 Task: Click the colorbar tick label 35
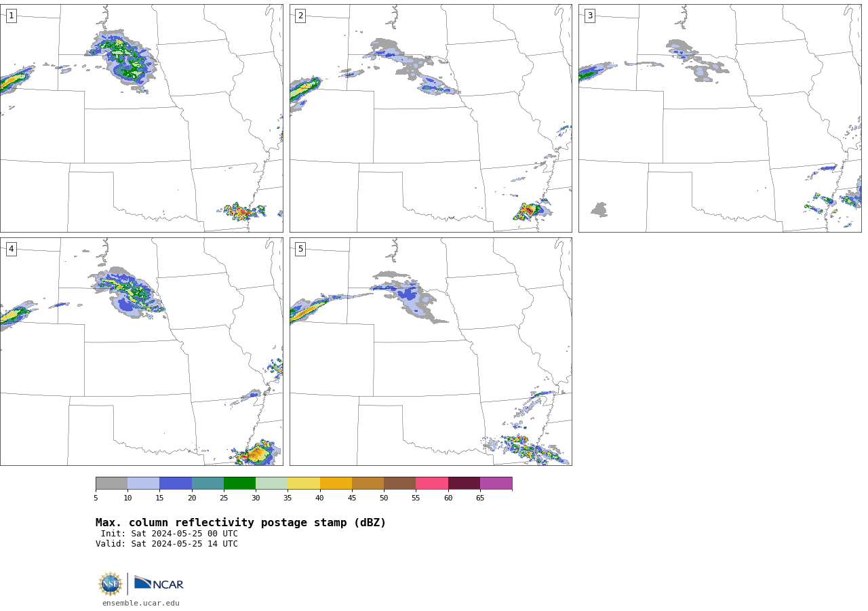pos(288,498)
